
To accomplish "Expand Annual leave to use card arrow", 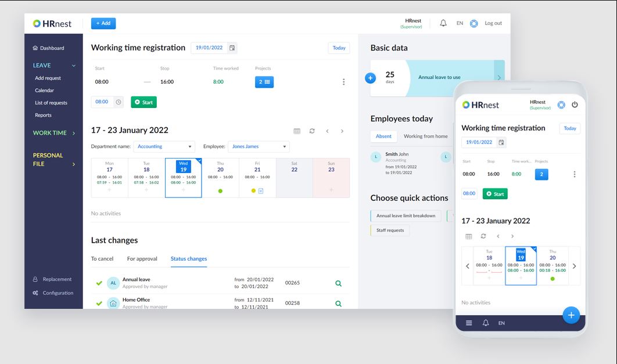I will [x=499, y=77].
